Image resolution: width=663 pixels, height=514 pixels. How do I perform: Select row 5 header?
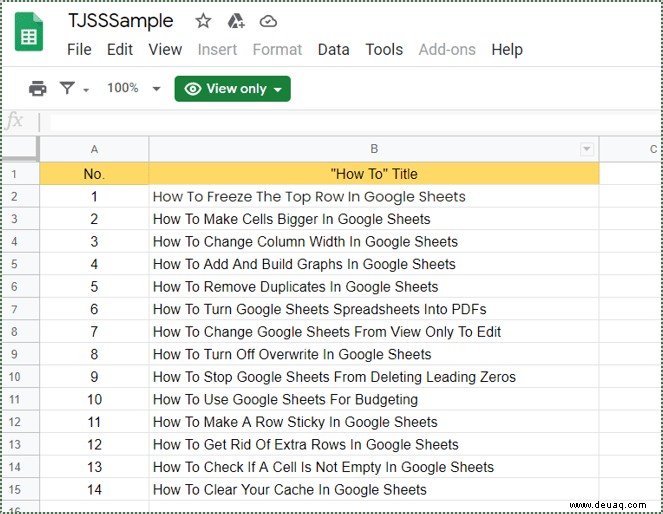[x=20, y=264]
